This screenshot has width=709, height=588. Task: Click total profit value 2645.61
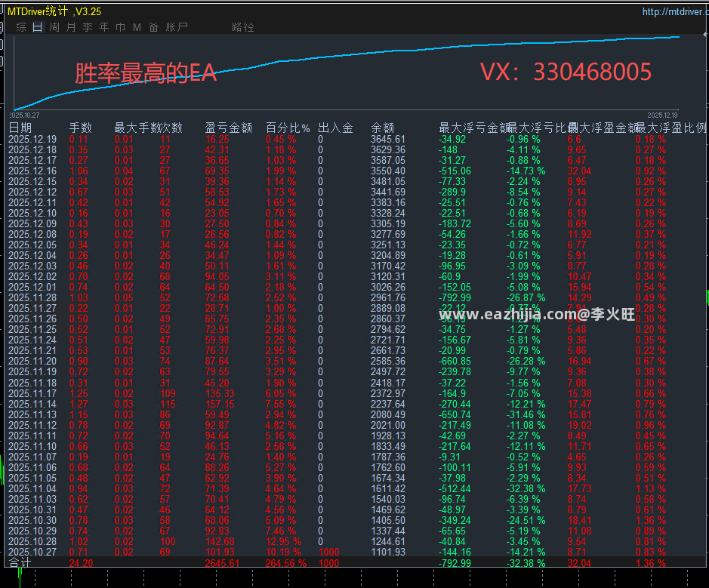pyautogui.click(x=222, y=563)
